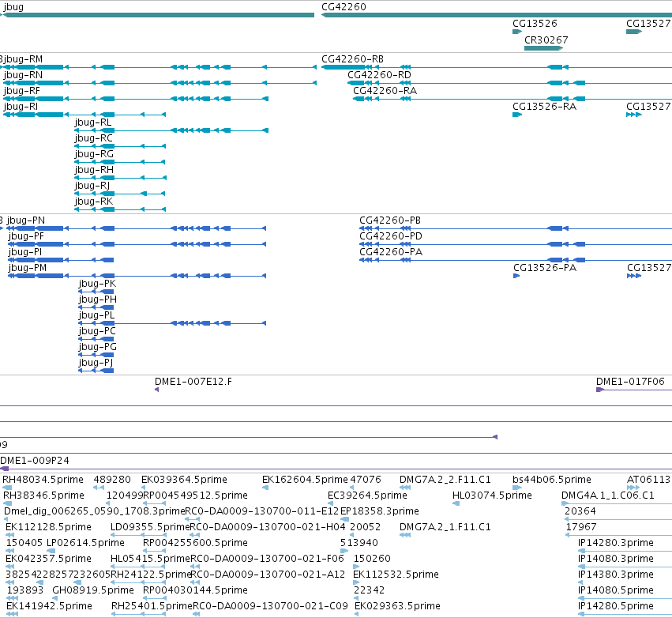Select the IP14280.3prime EST label
Viewport: 672px width, 618px height.
615,542
